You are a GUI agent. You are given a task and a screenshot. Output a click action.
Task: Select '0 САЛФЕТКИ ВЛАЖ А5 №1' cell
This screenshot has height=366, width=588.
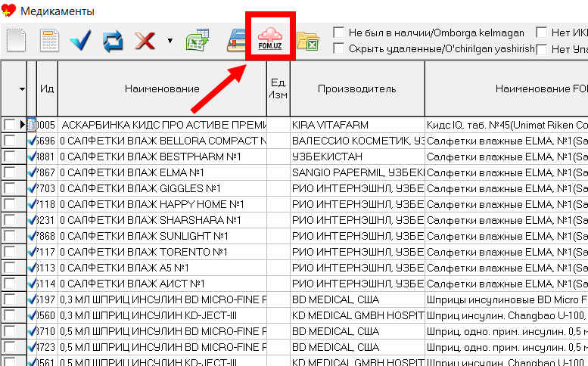(x=163, y=268)
